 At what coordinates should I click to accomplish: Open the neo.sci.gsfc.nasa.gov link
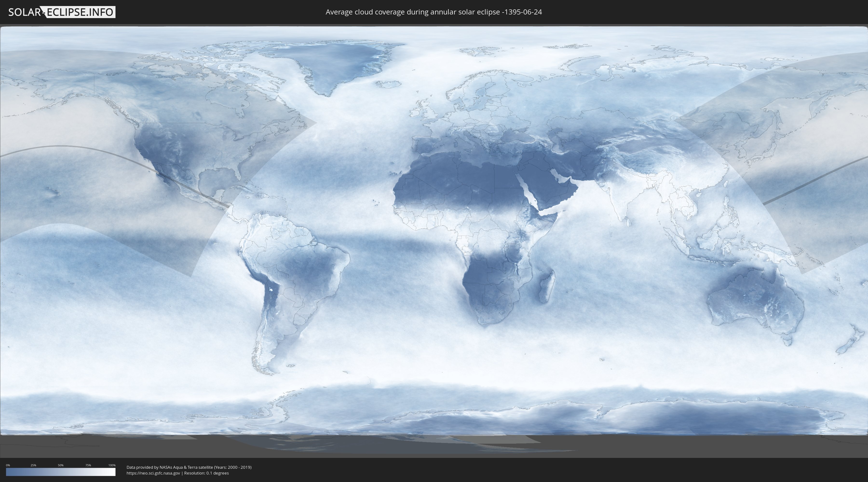pos(153,473)
